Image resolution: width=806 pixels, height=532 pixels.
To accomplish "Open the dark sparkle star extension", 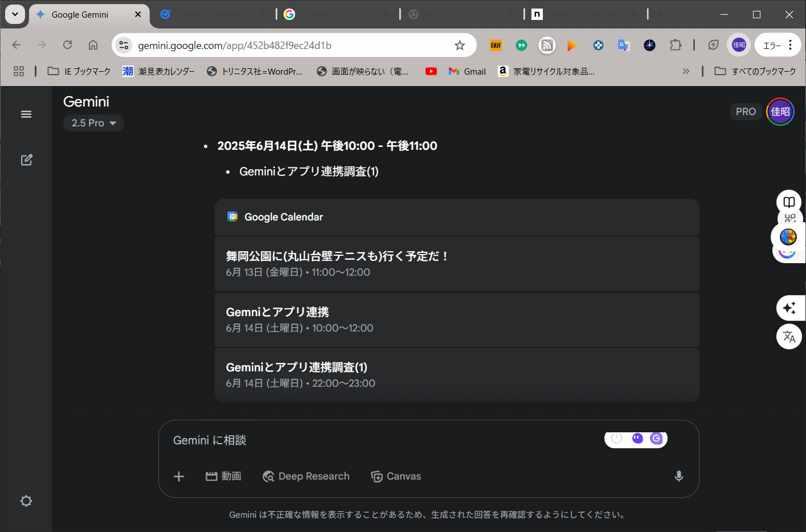I will [649, 45].
